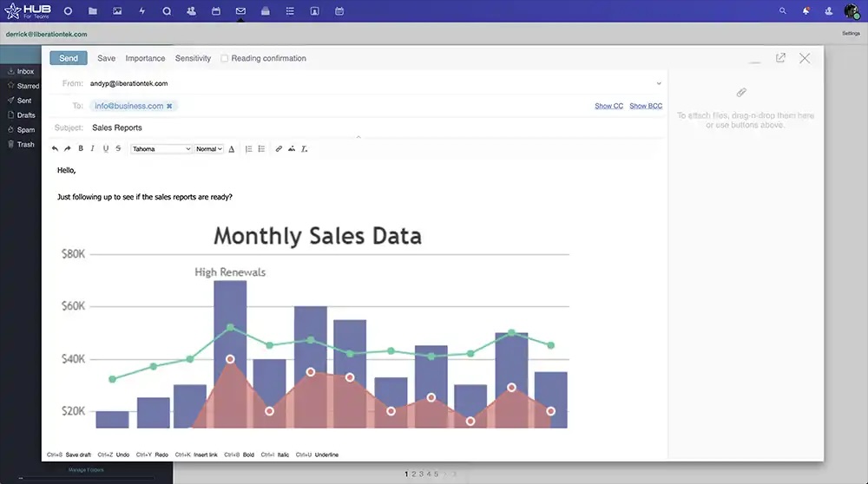
Task: Insert a hyperlink using the link icon
Action: (x=279, y=149)
